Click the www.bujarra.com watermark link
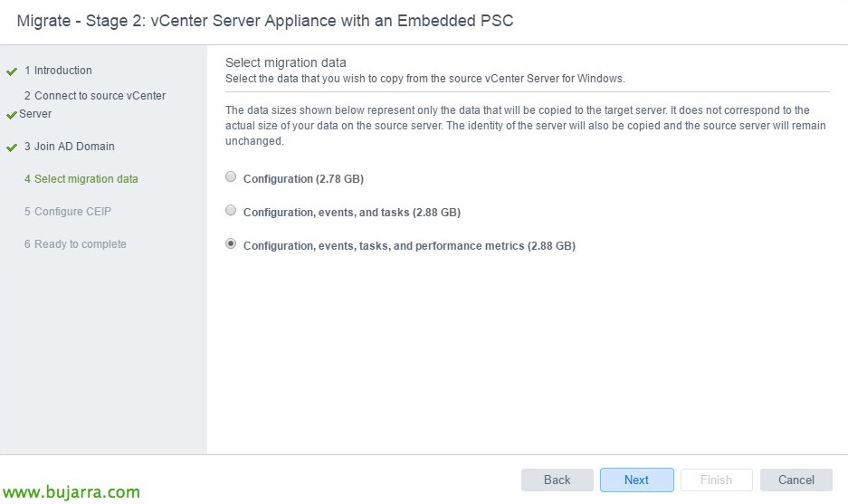 (x=71, y=492)
